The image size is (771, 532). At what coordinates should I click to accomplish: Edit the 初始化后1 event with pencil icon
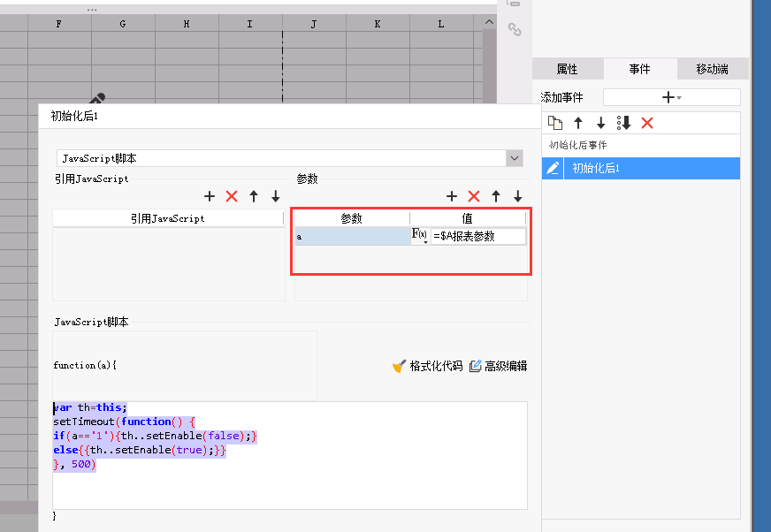coord(553,168)
